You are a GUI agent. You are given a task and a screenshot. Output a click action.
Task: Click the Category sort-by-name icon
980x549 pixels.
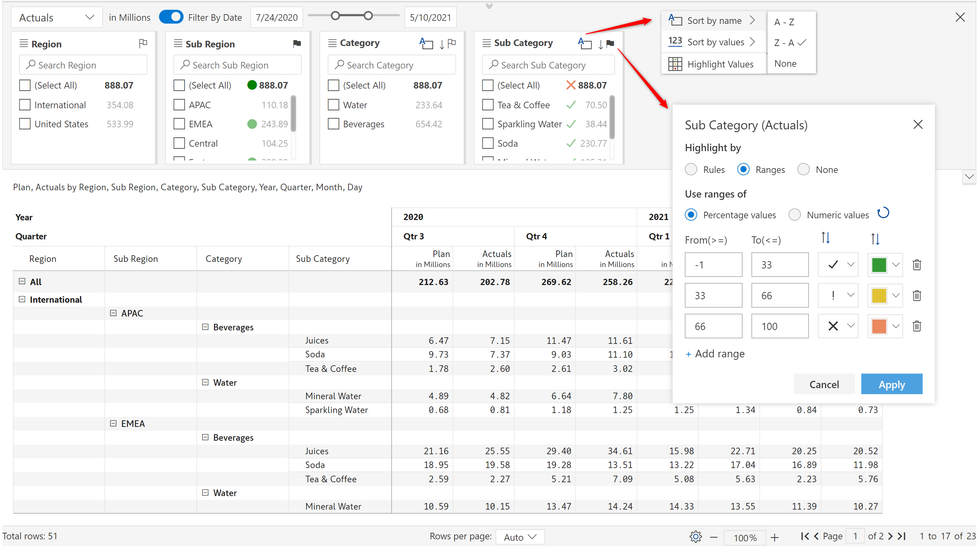(426, 43)
